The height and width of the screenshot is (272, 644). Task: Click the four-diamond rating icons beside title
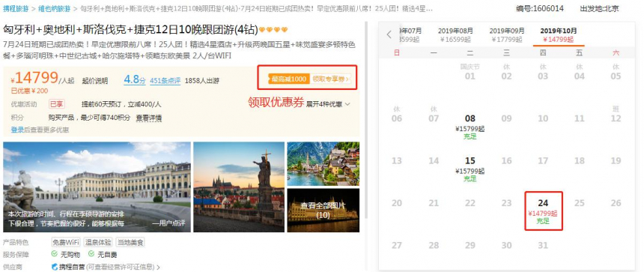[x=273, y=30]
